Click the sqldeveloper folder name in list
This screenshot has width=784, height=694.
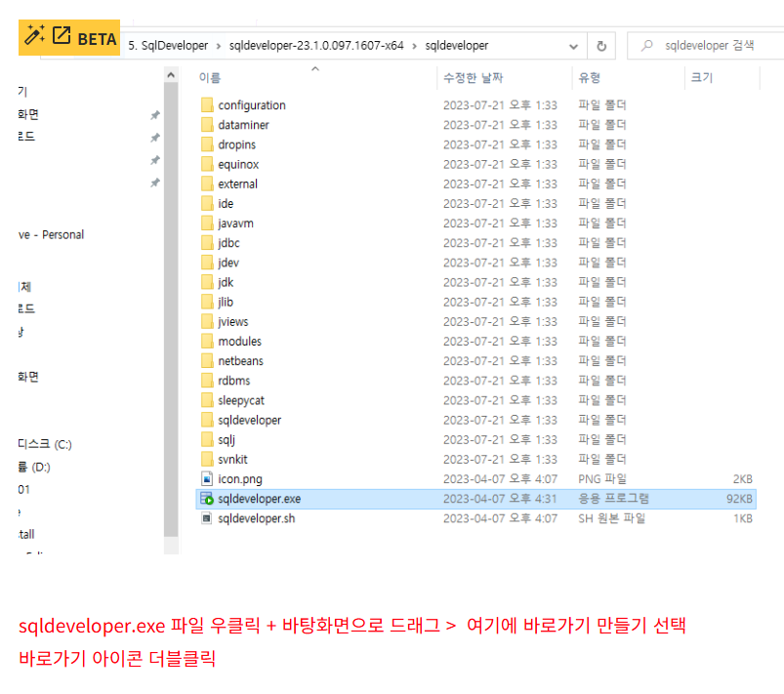click(x=250, y=420)
